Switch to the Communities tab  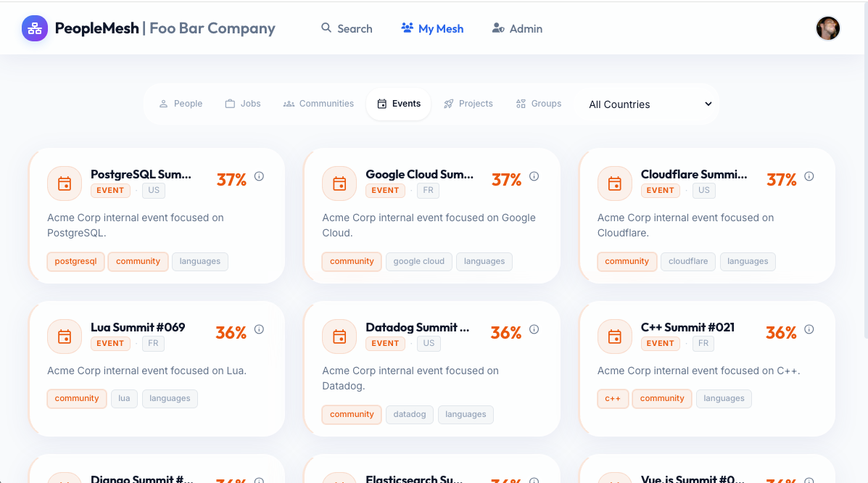[x=318, y=104]
